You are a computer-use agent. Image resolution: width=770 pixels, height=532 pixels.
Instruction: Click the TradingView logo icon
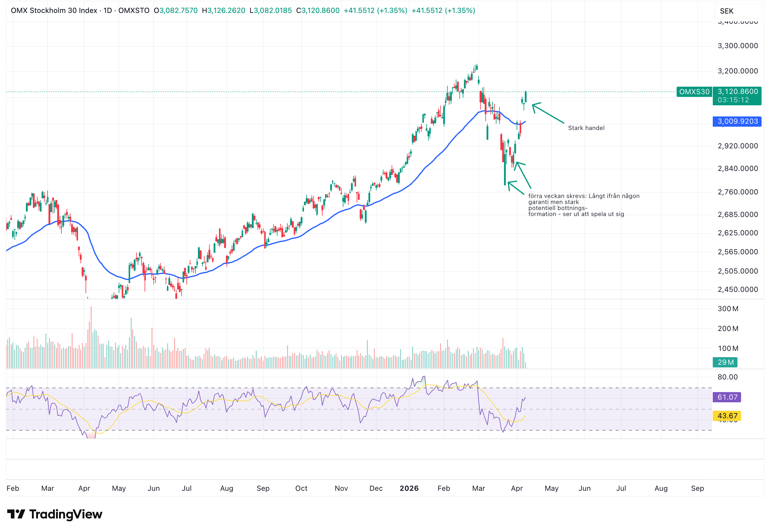coord(16,514)
